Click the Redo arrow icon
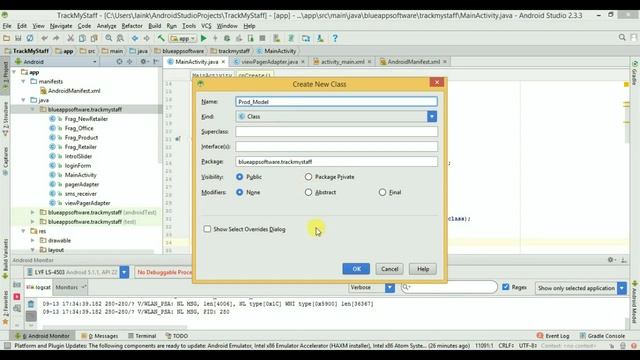This screenshot has height=360, width=640. coord(56,38)
